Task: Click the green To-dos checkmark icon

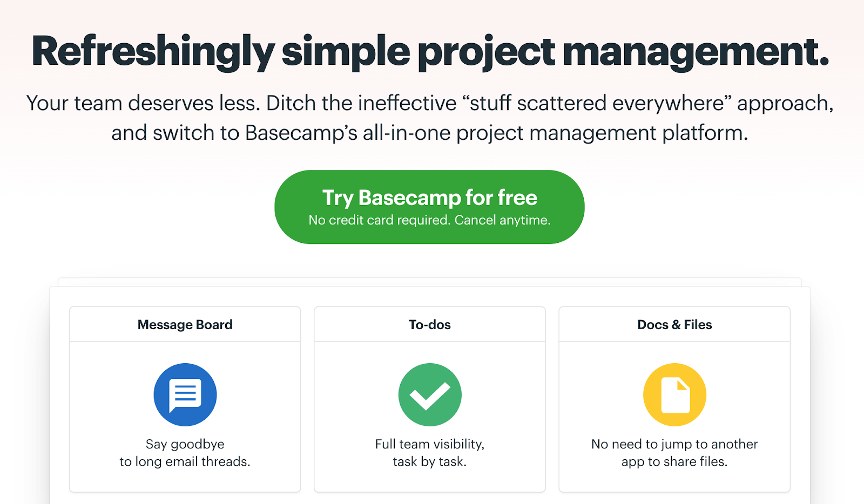Action: coord(430,394)
